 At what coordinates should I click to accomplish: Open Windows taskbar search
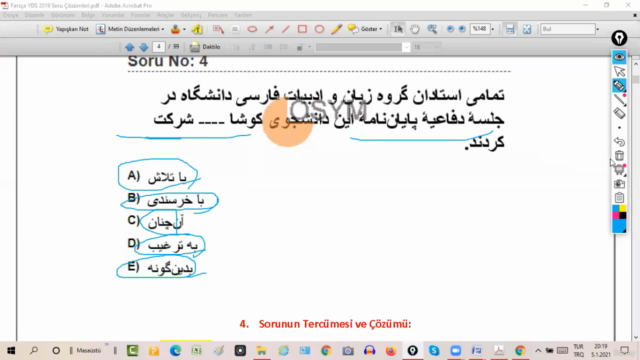click(34, 351)
